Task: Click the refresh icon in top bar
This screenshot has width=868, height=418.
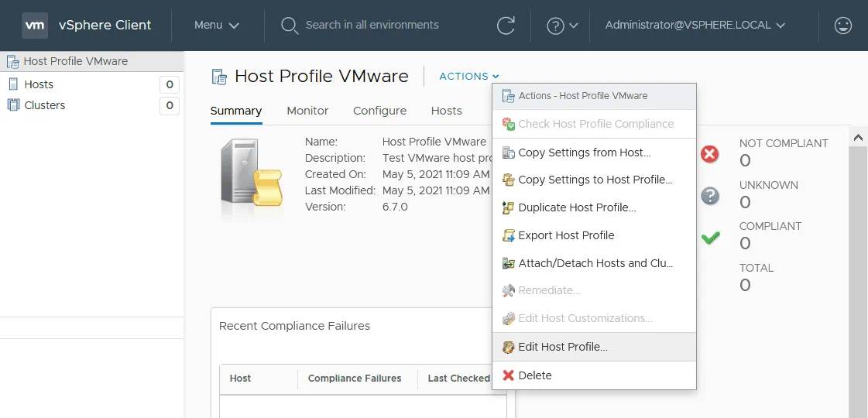Action: pos(506,26)
